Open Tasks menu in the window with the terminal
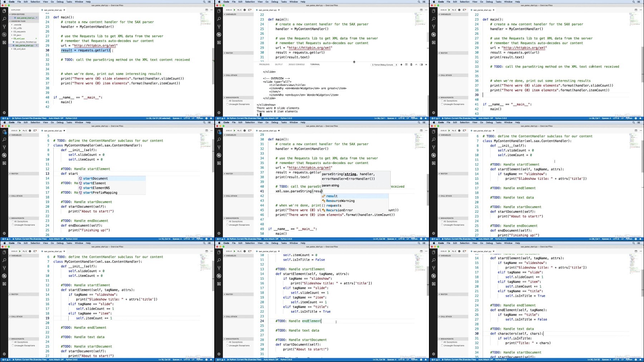The height and width of the screenshot is (362, 644). (x=284, y=2)
